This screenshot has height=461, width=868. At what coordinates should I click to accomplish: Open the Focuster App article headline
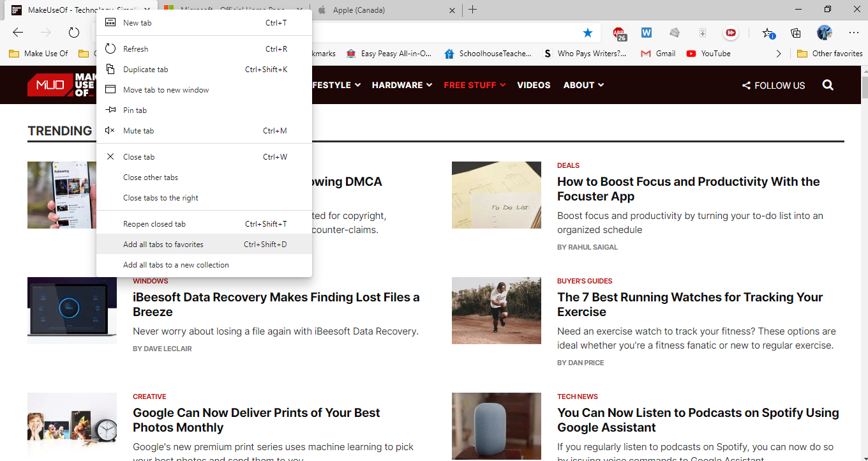tap(688, 189)
